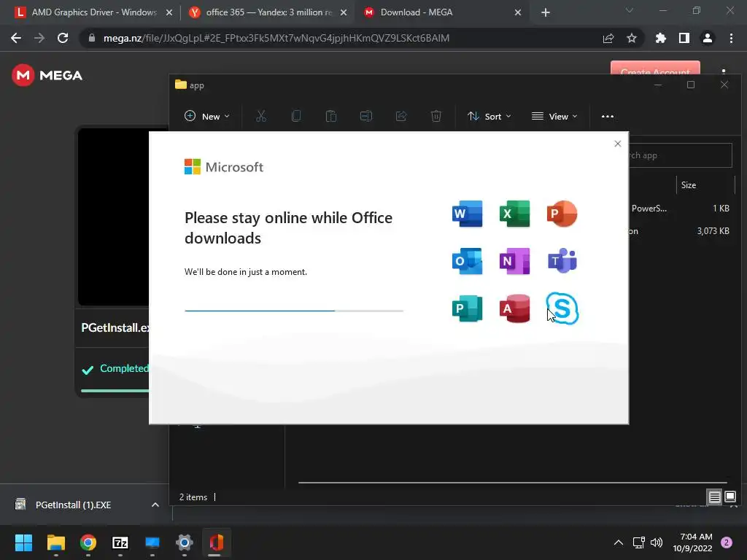
Task: Click the Size column header
Action: pyautogui.click(x=705, y=184)
